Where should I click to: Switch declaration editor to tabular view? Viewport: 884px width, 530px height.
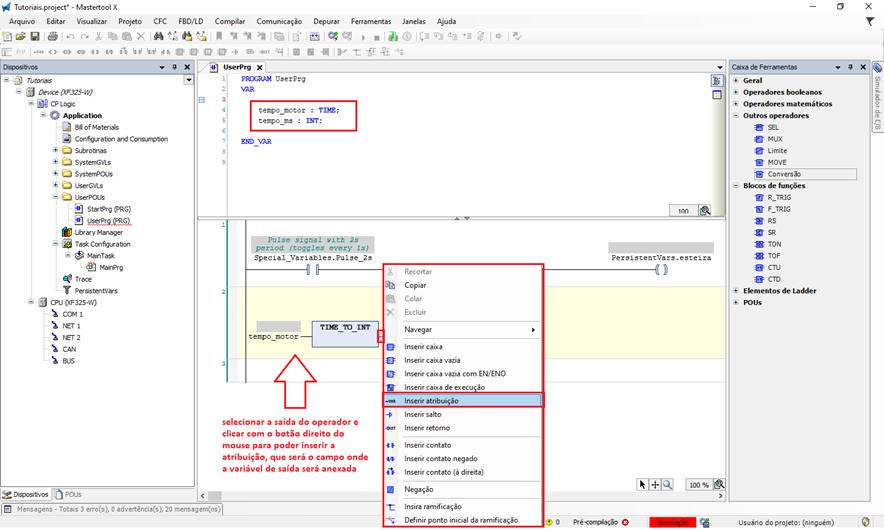coord(717,95)
